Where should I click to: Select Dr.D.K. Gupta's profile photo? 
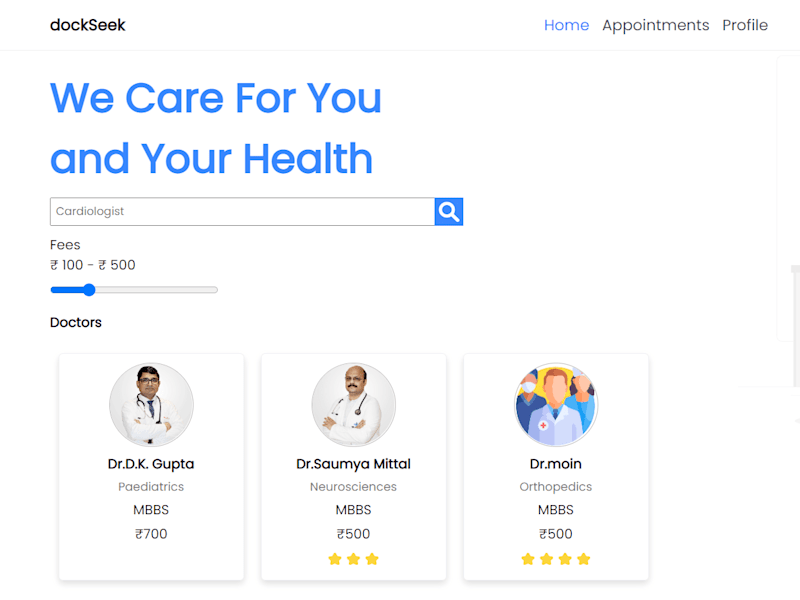pos(151,405)
